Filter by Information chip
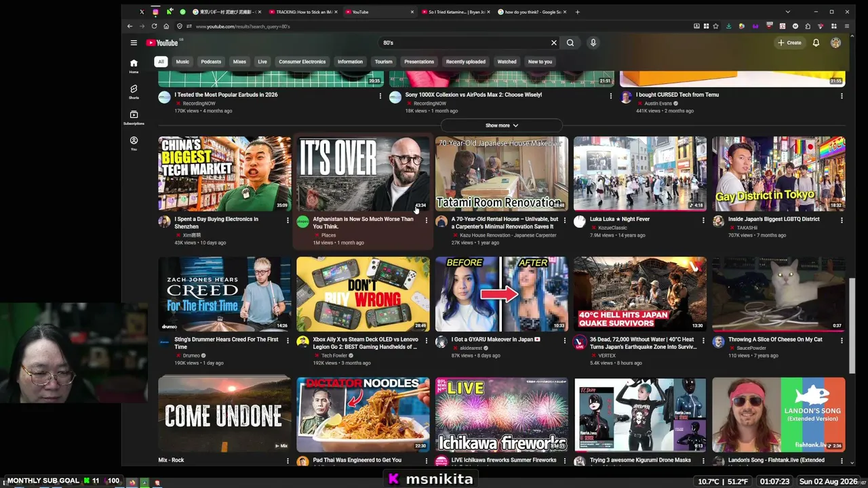The height and width of the screenshot is (488, 868). [350, 62]
